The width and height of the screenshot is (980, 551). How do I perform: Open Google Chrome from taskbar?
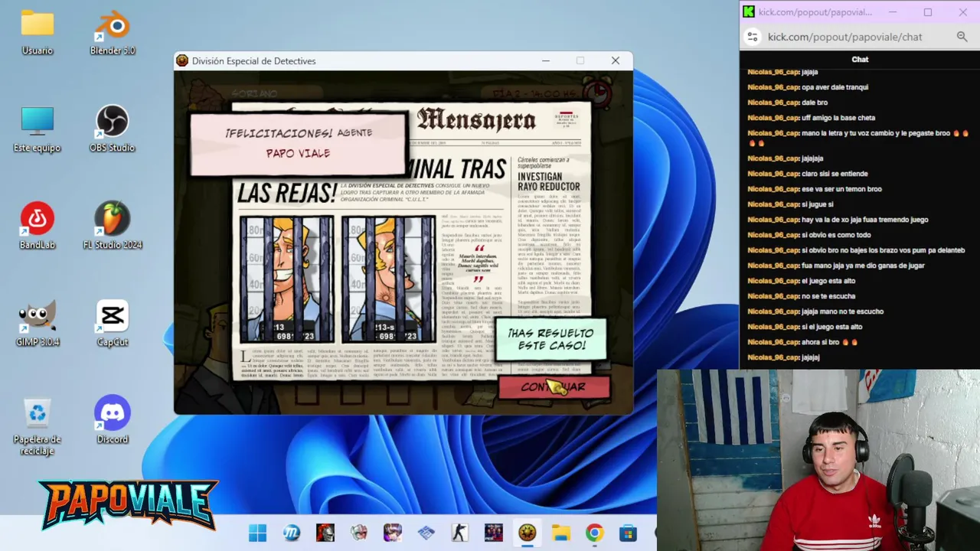tap(594, 533)
